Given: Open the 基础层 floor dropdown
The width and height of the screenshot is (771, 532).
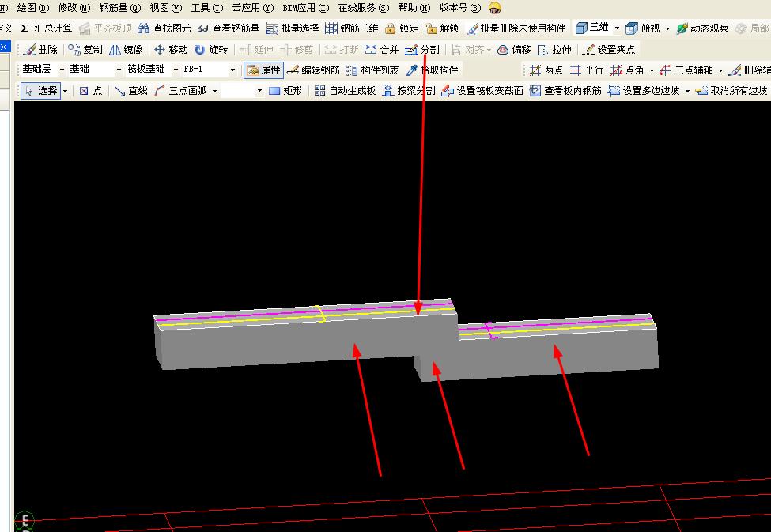Looking at the screenshot, I should coord(62,70).
